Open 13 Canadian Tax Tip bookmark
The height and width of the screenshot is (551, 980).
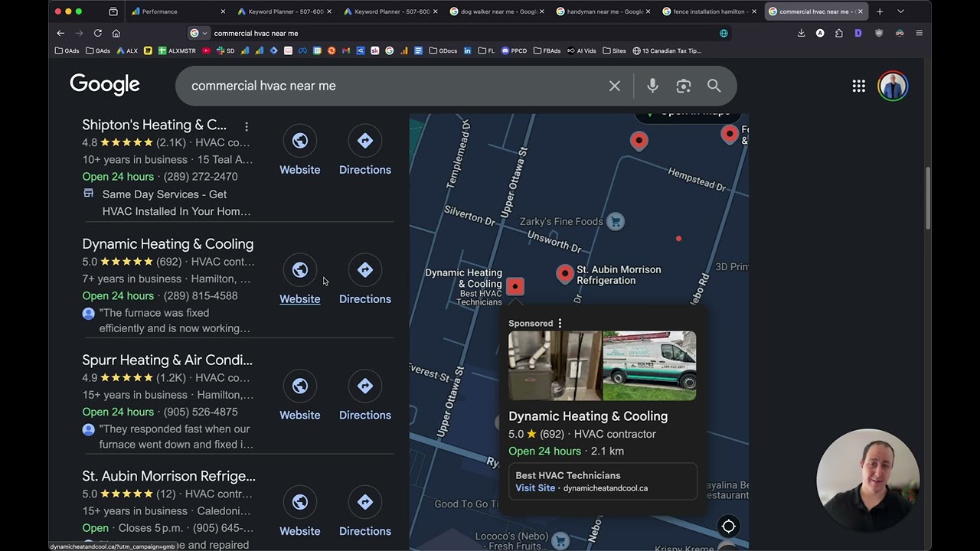(667, 51)
